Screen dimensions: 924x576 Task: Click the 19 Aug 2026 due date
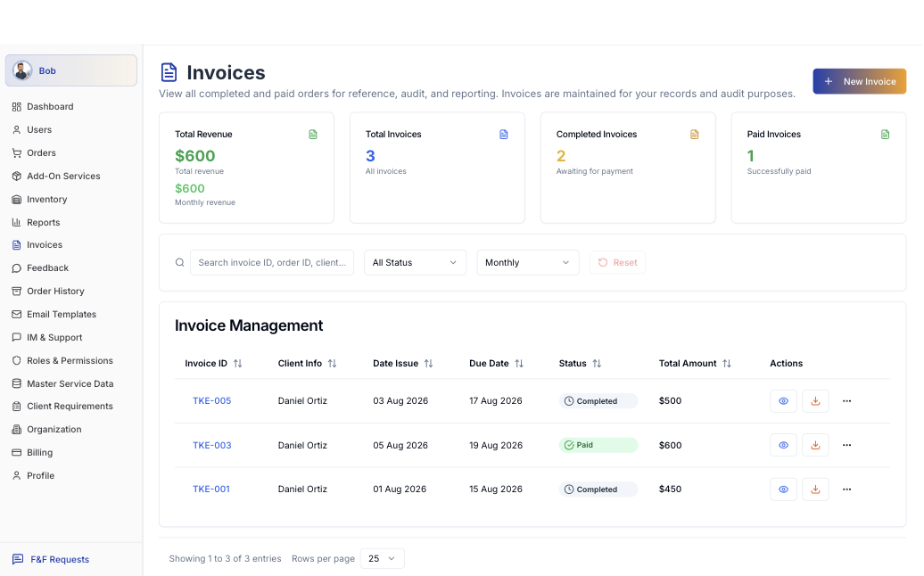click(496, 445)
